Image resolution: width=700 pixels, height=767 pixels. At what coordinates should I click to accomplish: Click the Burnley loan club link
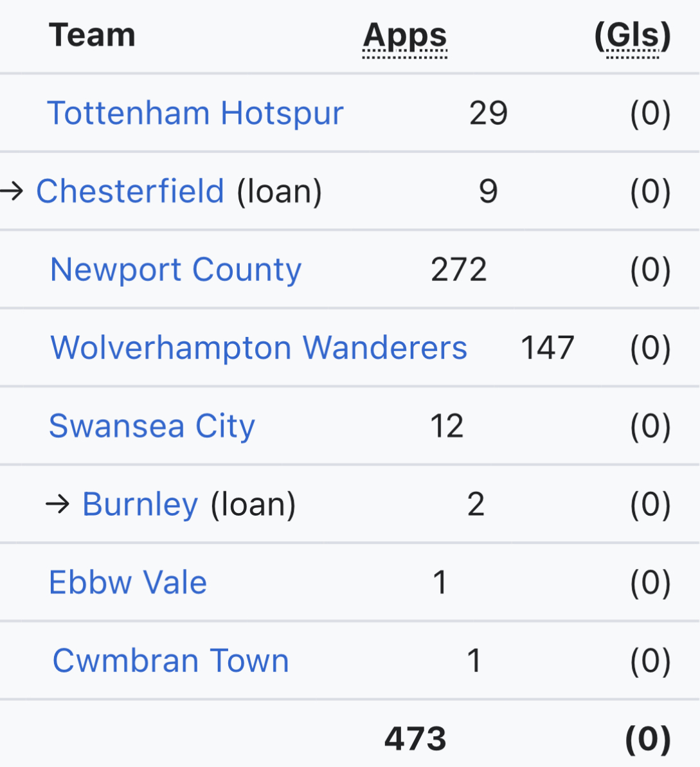coord(140,504)
